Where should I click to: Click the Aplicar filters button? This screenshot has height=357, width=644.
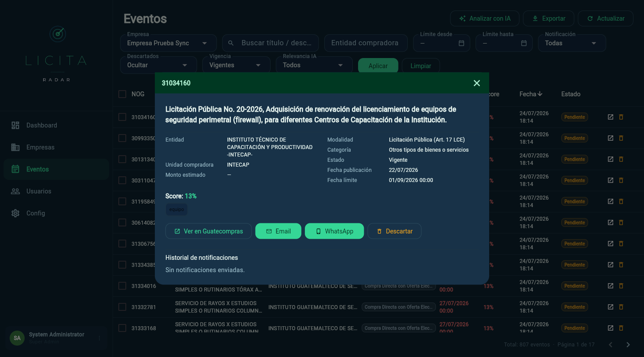tap(378, 66)
